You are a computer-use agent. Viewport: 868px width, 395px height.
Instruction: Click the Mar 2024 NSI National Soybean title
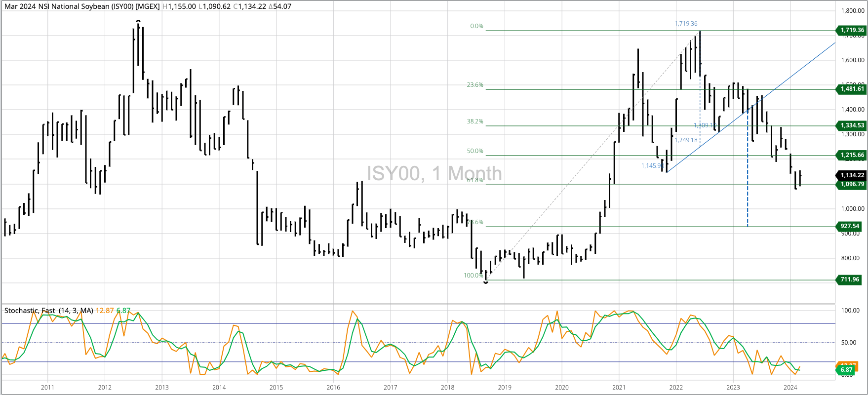[x=82, y=6]
